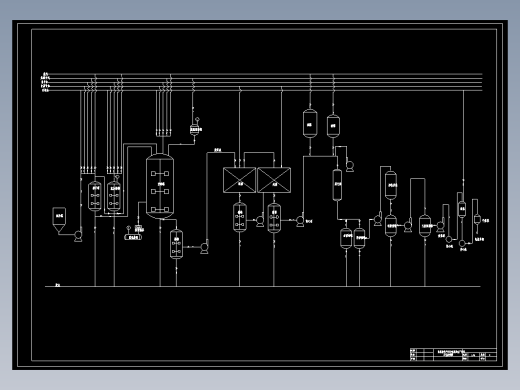The image size is (520, 390).
Task: Select the pump symbol beside the hopper
Action: tap(78, 236)
